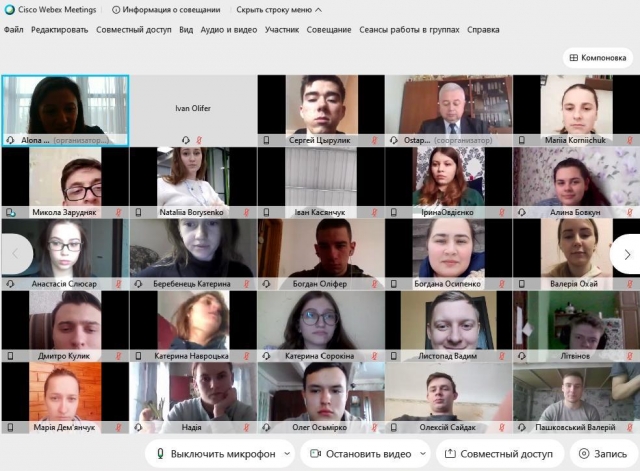
Task: Click the muted mic icon for Ivan Olifer
Action: 199,140
